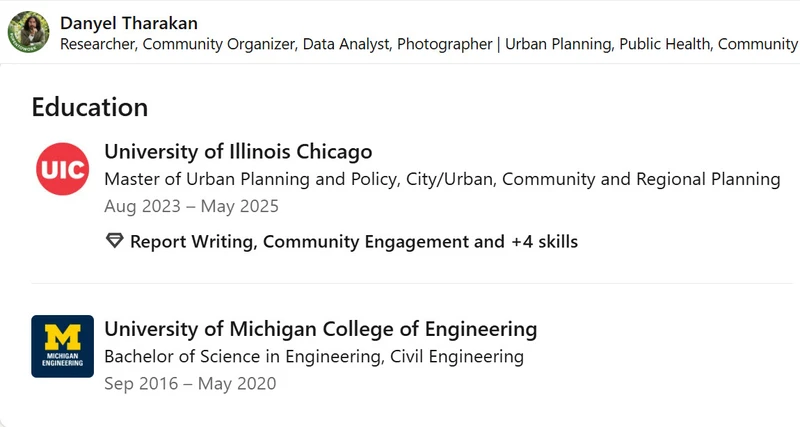This screenshot has width=800, height=427.
Task: Click the +4 skills text
Action: [x=544, y=241]
